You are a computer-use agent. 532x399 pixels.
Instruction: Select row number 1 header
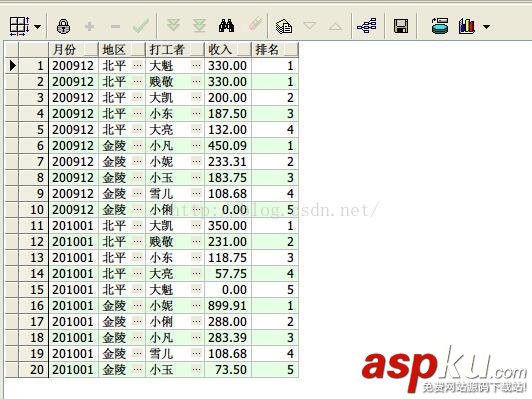[34, 65]
